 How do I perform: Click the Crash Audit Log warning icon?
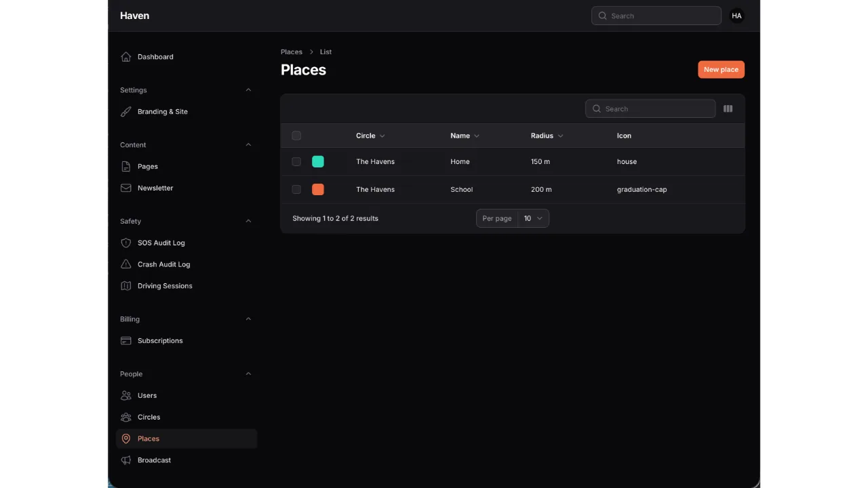pyautogui.click(x=125, y=265)
